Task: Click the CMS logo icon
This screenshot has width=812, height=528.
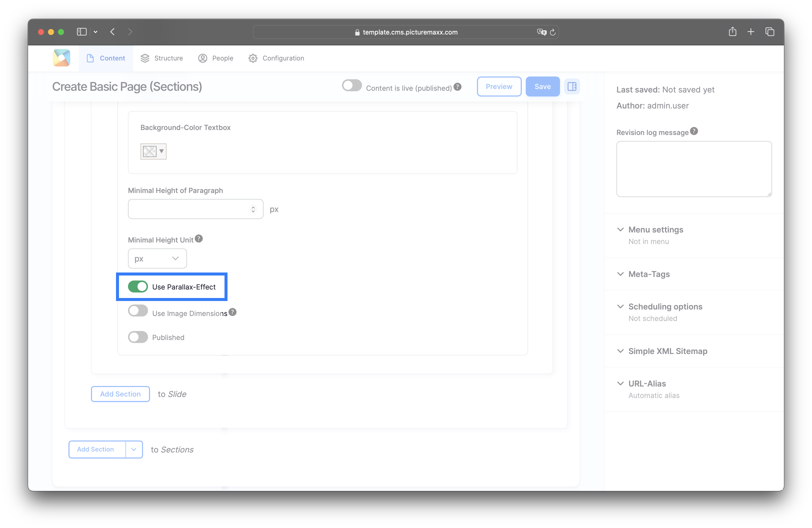Action: coord(61,58)
